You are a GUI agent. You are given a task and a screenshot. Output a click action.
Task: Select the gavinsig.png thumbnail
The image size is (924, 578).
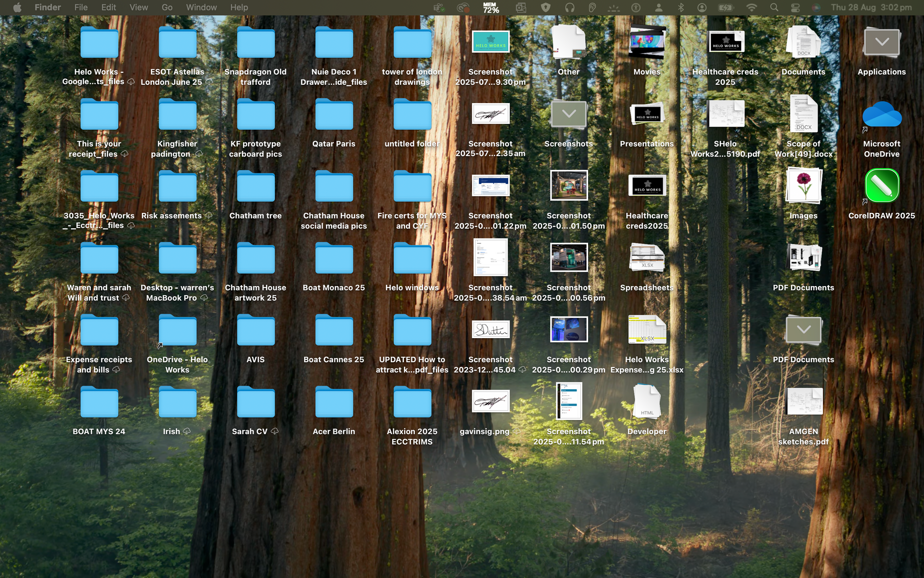tap(490, 402)
